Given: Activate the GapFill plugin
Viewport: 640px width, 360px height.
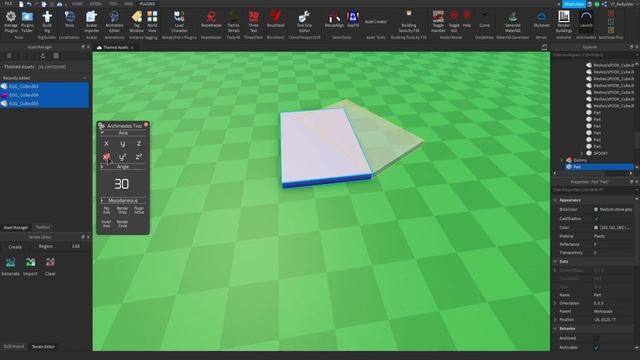Looking at the screenshot, I should pos(353,20).
